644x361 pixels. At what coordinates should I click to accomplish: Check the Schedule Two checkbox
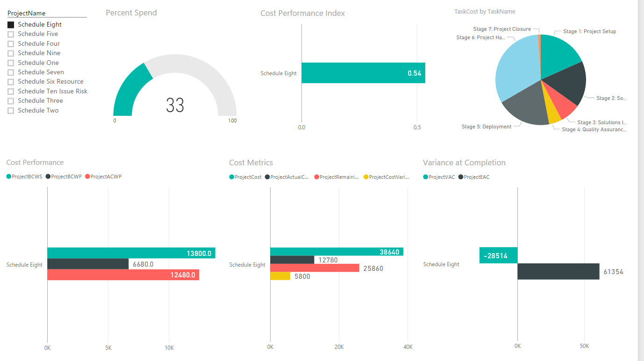tap(11, 110)
